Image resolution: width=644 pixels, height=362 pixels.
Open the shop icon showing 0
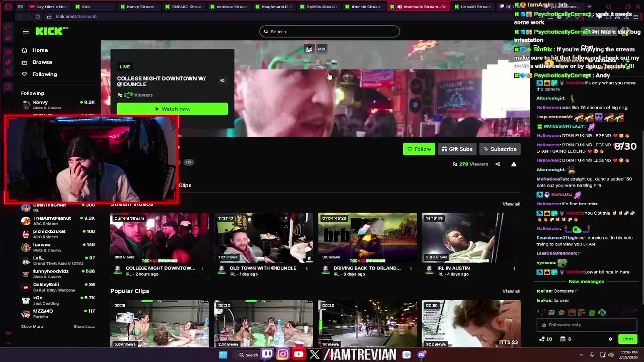point(566,339)
